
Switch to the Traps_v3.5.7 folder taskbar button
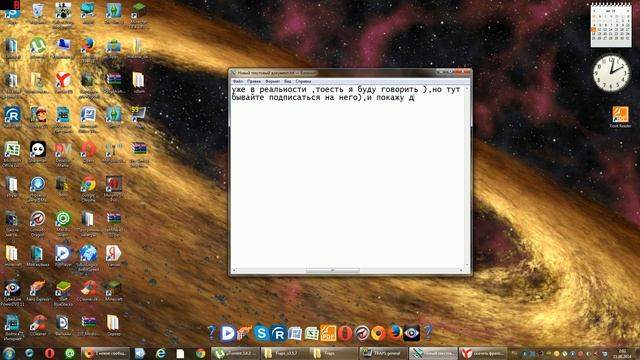click(284, 353)
